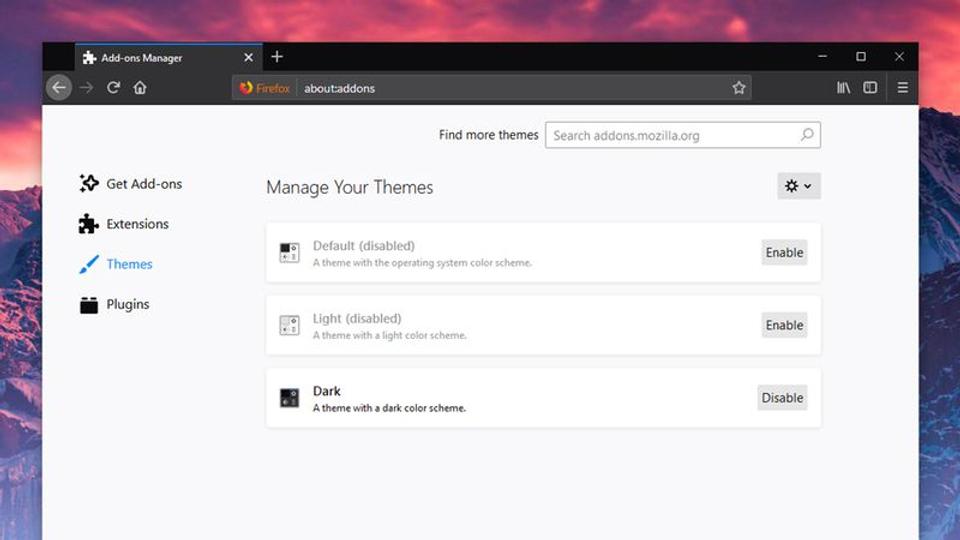Bookmark this page with the star icon
The width and height of the screenshot is (960, 540).
(739, 88)
